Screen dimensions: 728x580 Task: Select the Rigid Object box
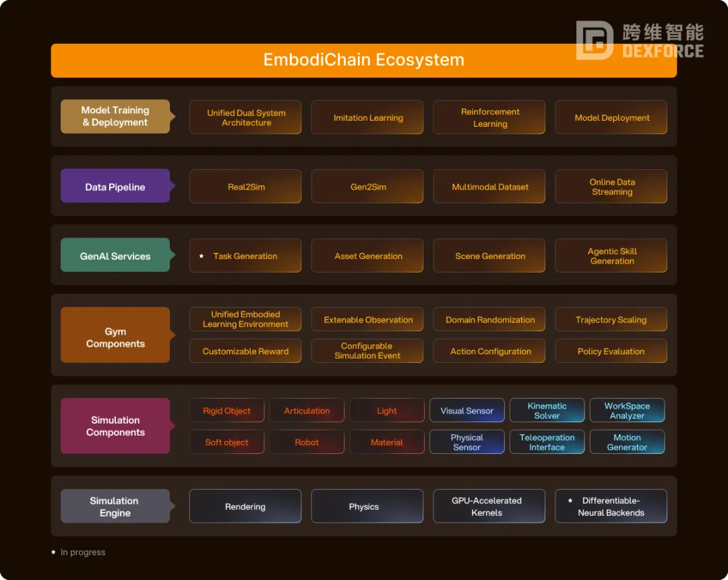[226, 410]
